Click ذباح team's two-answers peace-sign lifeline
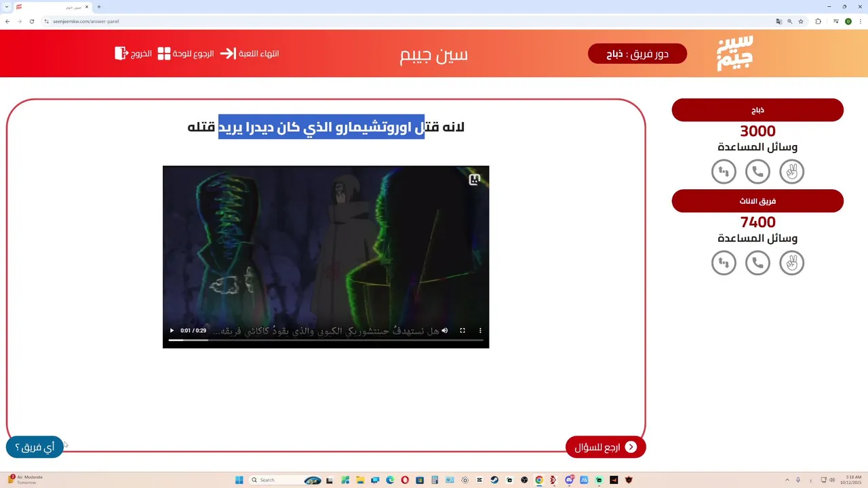Screen dimensions: 868x488 [791, 171]
